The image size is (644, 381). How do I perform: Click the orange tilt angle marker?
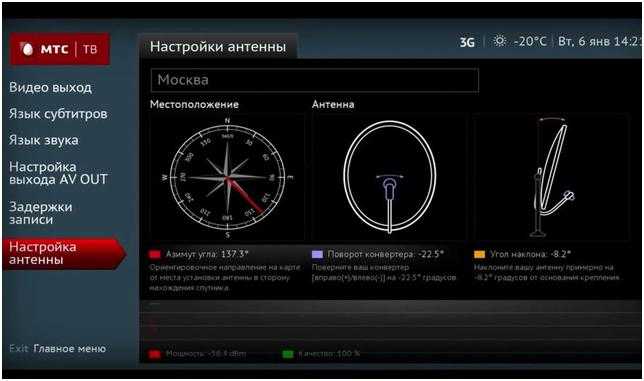[479, 255]
